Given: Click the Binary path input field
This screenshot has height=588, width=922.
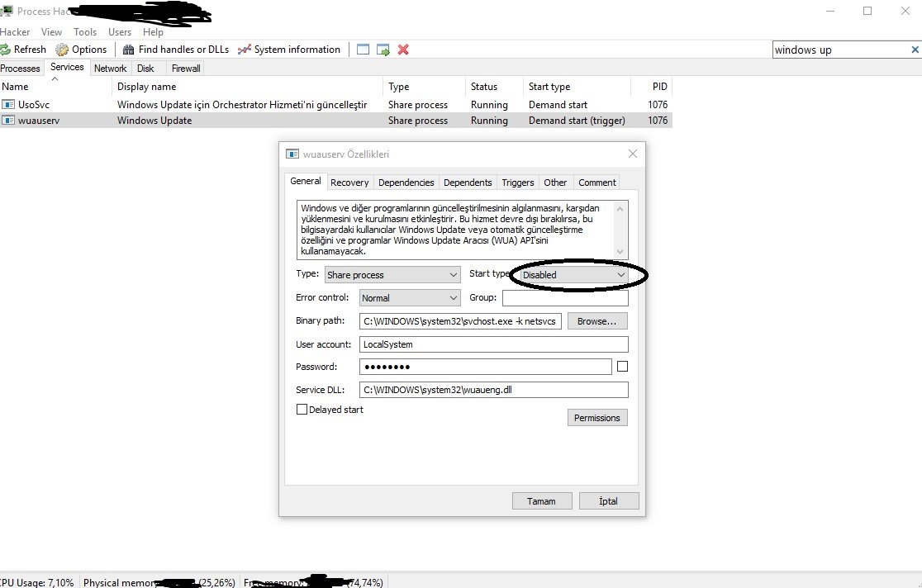Looking at the screenshot, I should (460, 321).
